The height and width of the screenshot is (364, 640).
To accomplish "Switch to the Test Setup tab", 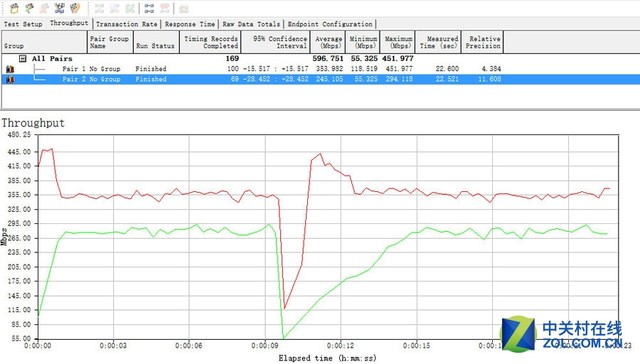I will pyautogui.click(x=23, y=24).
